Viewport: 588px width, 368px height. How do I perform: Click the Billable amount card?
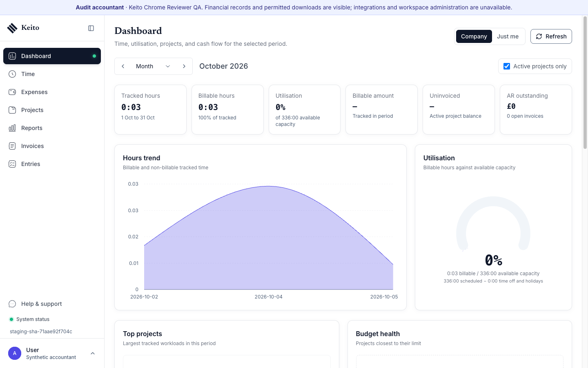point(381,110)
